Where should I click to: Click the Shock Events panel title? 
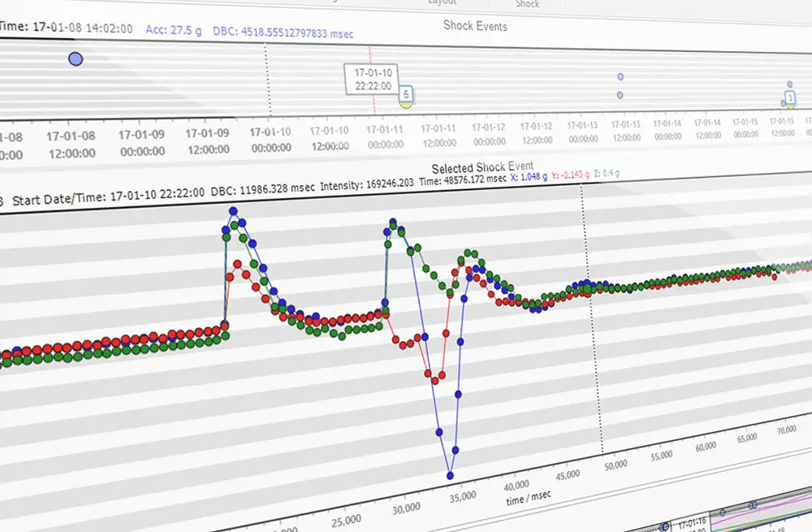click(x=475, y=26)
